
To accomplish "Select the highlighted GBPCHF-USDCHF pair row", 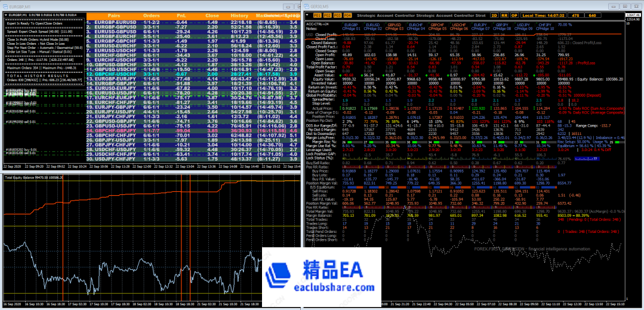I will coord(113,73).
